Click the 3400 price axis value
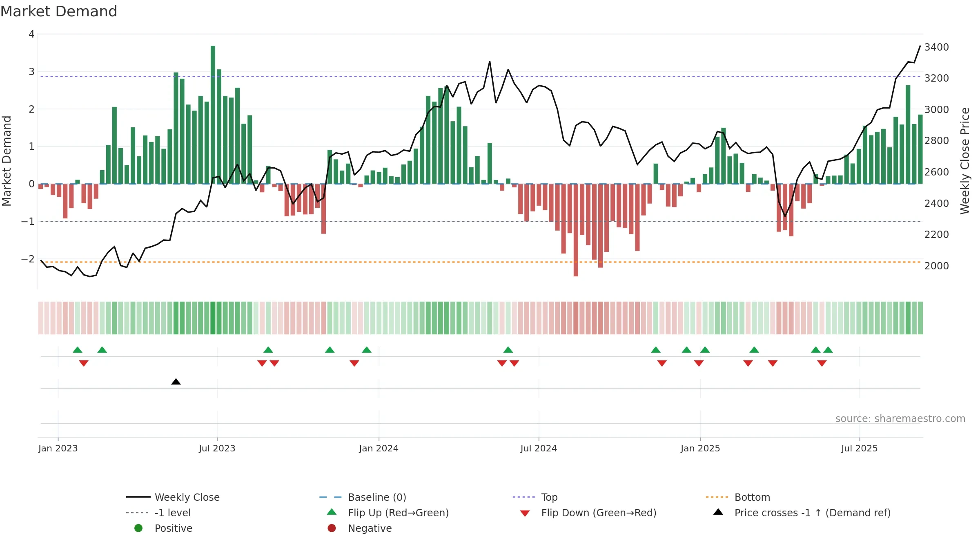980x551 pixels. (x=937, y=47)
